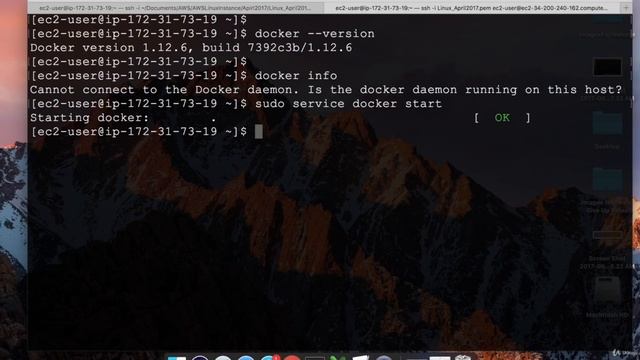Click the 'sudo service docker start' command

(348, 104)
